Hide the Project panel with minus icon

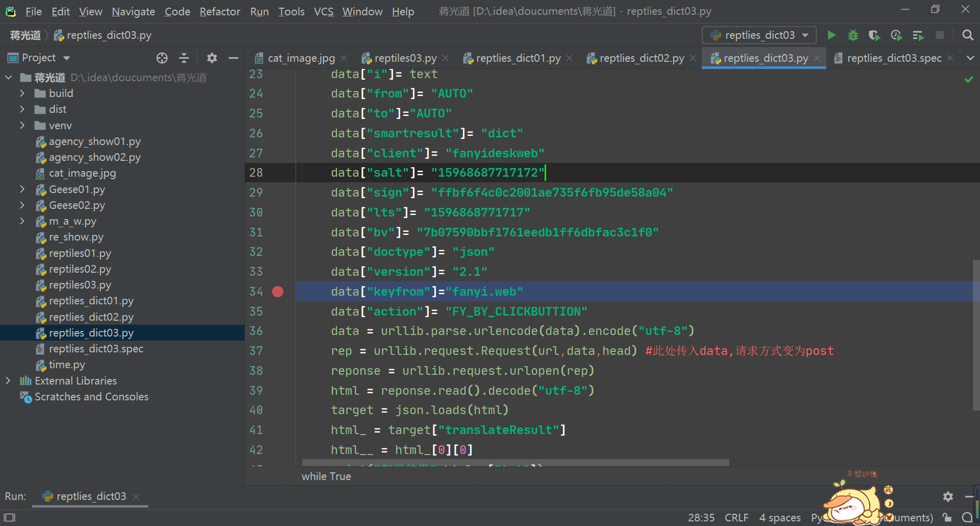click(x=233, y=58)
